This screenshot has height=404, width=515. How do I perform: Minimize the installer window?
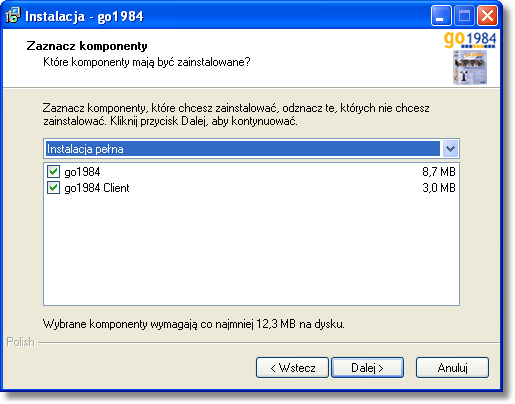(x=441, y=16)
